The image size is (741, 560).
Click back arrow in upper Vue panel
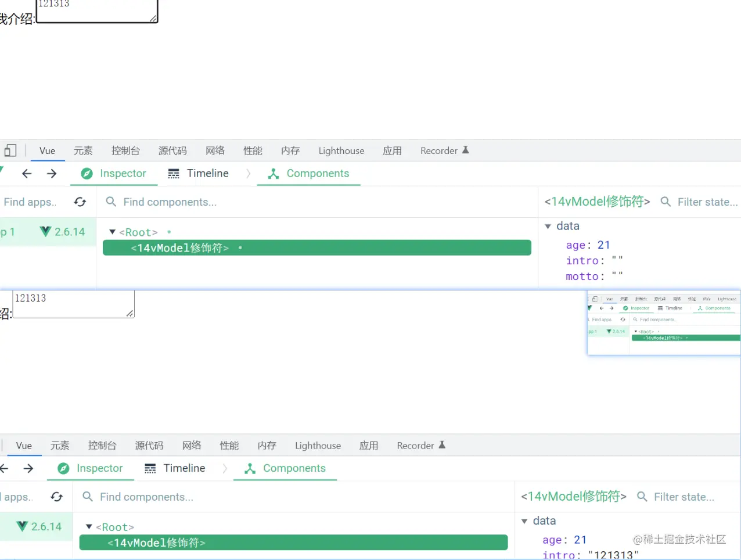click(x=27, y=173)
